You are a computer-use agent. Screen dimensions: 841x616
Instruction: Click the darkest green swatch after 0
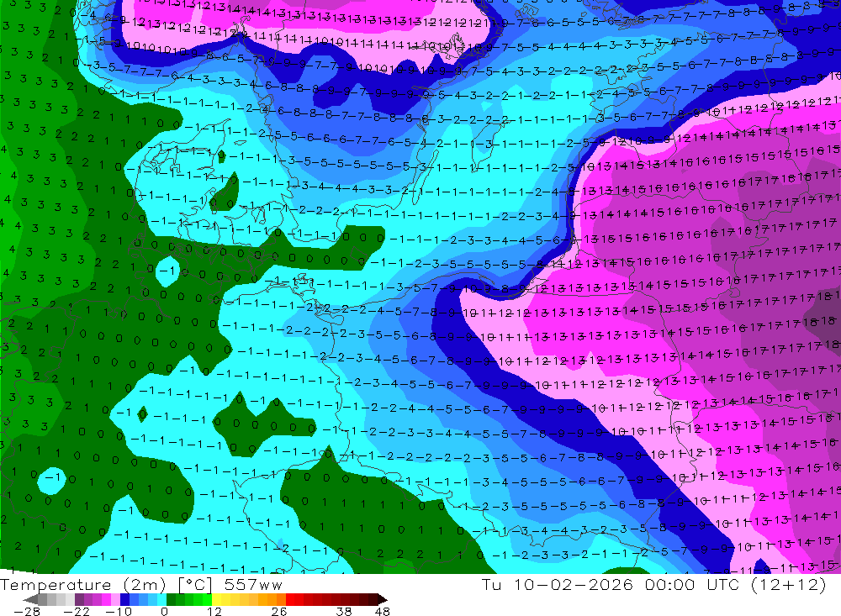click(171, 599)
